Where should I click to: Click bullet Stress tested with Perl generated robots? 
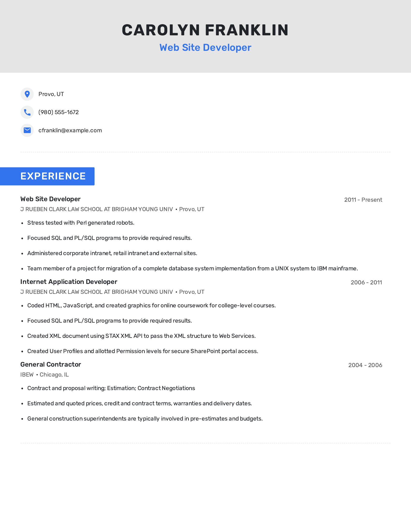81,223
